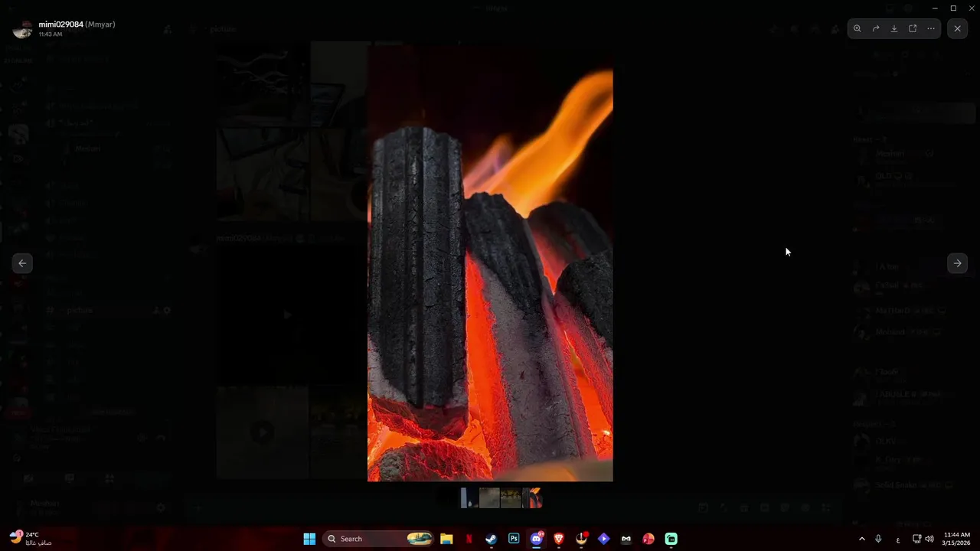Open the green Streamlabs taskbar icon
This screenshot has width=980, height=551.
(671, 539)
